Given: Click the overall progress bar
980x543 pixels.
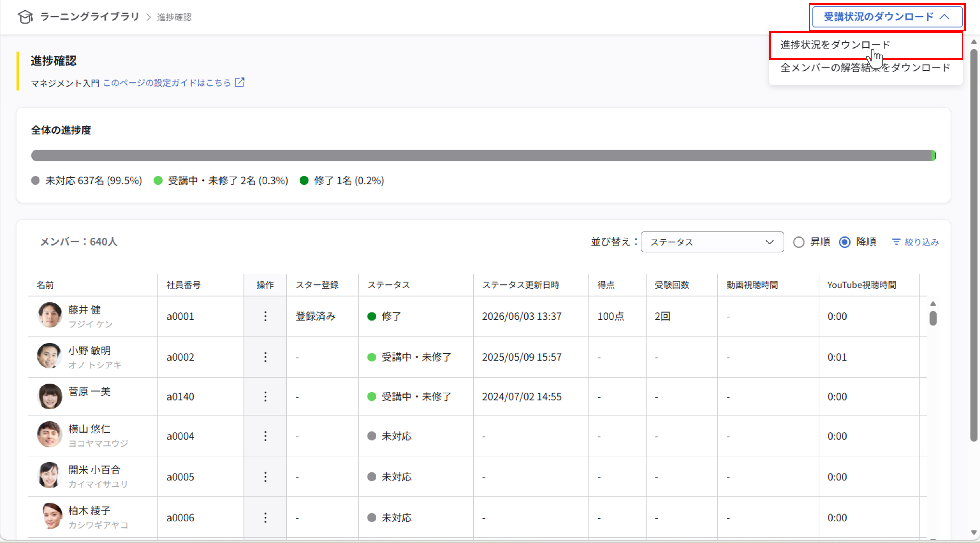Looking at the screenshot, I should click(484, 155).
